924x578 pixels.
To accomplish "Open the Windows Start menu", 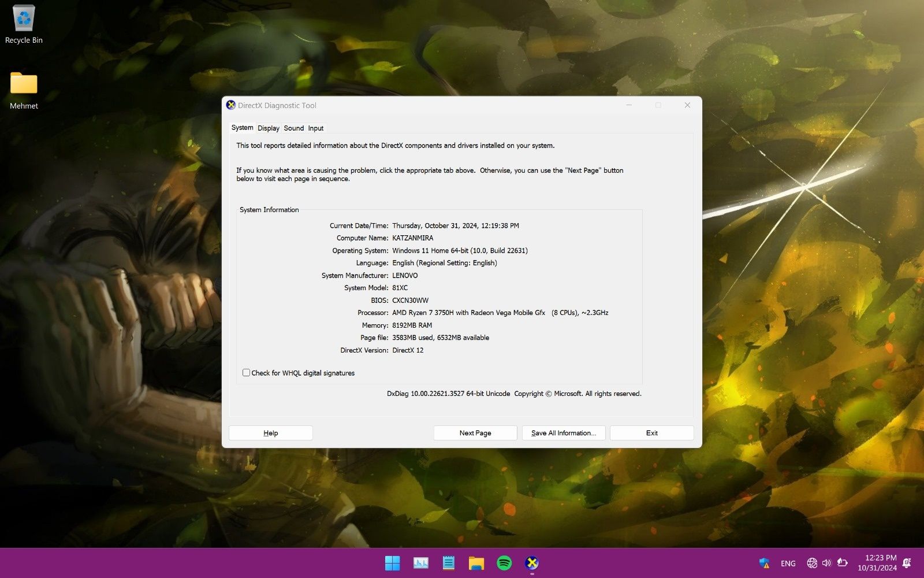I will (392, 563).
